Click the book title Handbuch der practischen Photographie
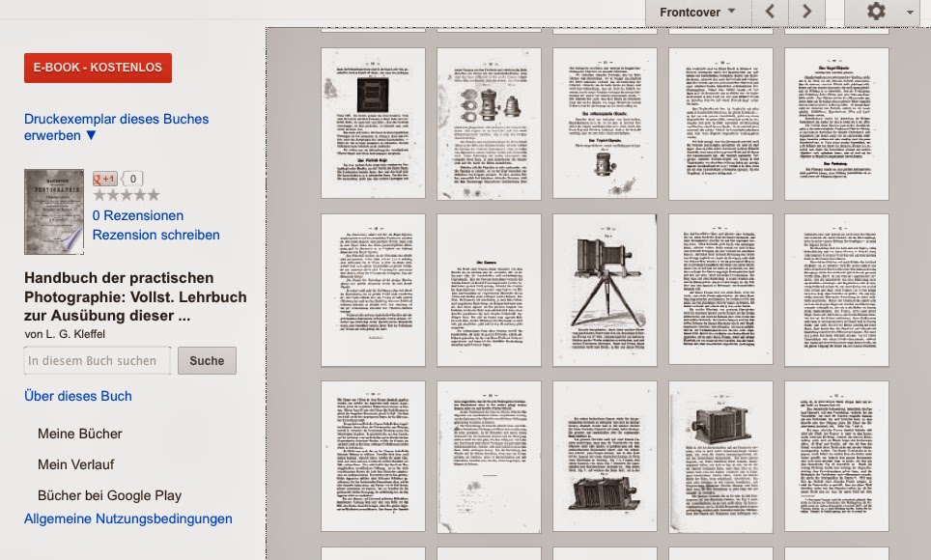Viewport: 931px width, 560px height. (135, 296)
